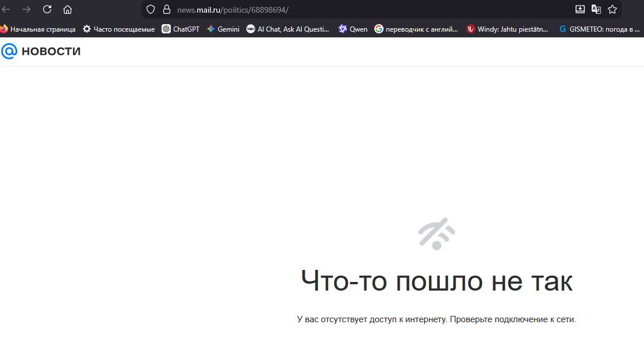
Task: Click the no-connection wifi icon
Action: [436, 234]
